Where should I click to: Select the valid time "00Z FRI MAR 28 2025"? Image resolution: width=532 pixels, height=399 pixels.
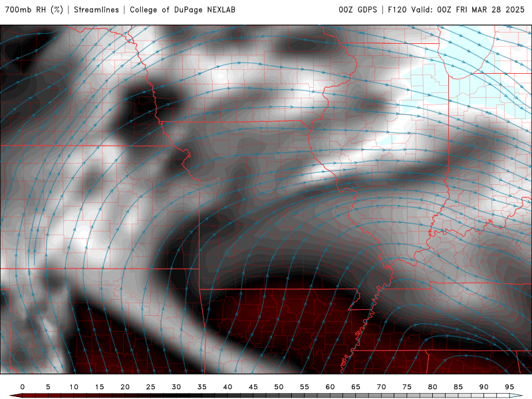click(x=481, y=10)
